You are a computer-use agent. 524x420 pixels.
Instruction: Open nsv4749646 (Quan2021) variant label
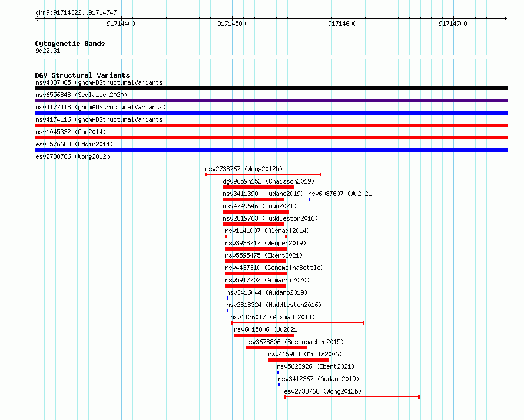(x=260, y=206)
